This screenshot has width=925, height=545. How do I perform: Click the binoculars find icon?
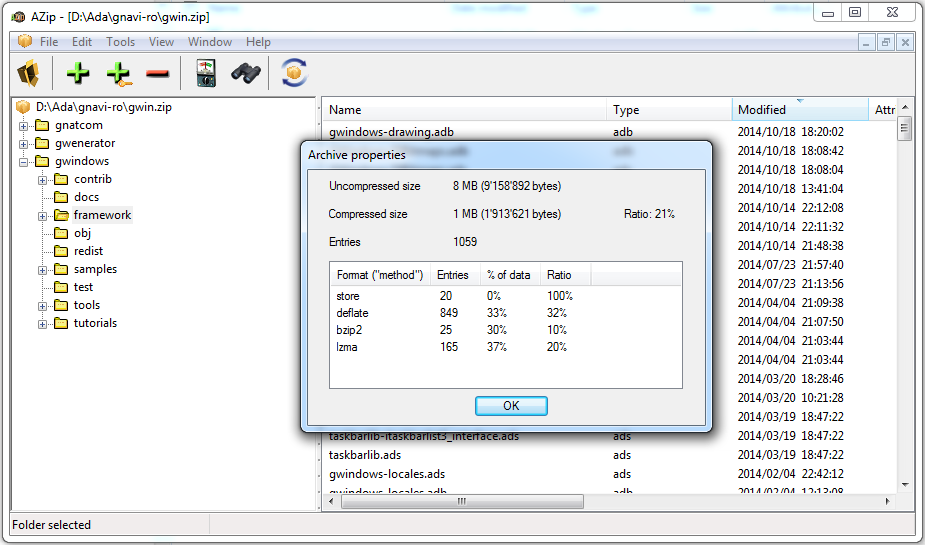coord(246,73)
